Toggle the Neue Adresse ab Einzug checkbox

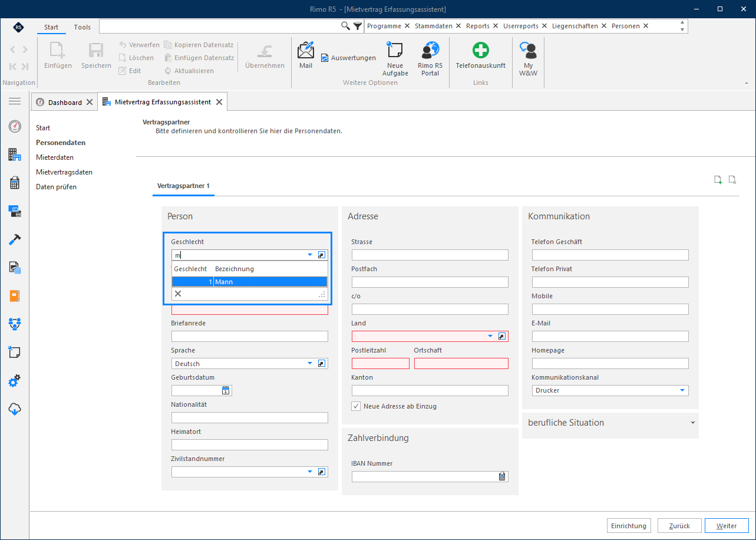[x=356, y=406]
